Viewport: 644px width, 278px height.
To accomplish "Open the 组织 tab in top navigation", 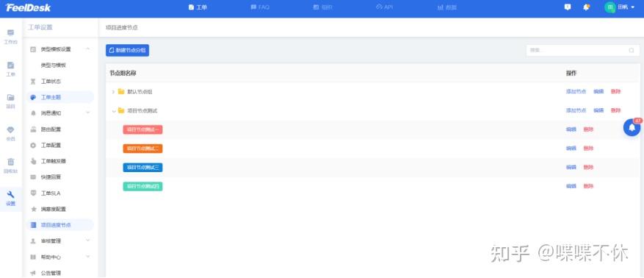I will (x=323, y=7).
